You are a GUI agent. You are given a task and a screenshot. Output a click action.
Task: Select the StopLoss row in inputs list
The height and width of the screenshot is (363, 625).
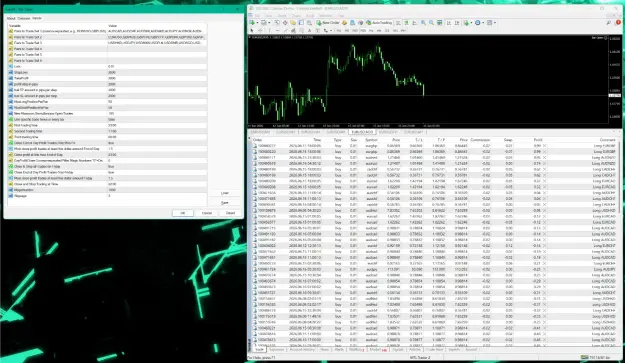(x=107, y=73)
